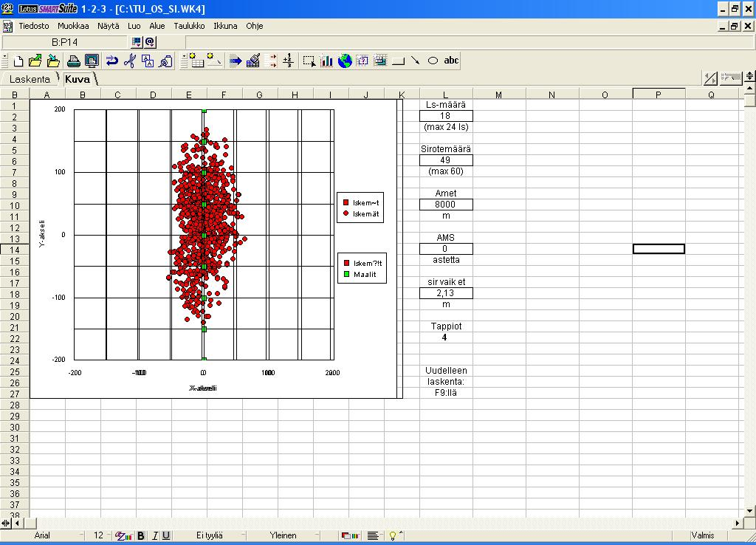Open the Muokkaa menu
Viewport: 756px width, 545px height.
tap(73, 26)
